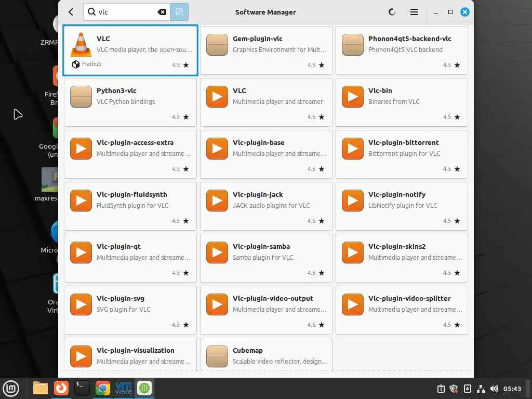Click the Vlc-plugin-qt icon
Image resolution: width=532 pixels, height=399 pixels.
click(x=81, y=252)
